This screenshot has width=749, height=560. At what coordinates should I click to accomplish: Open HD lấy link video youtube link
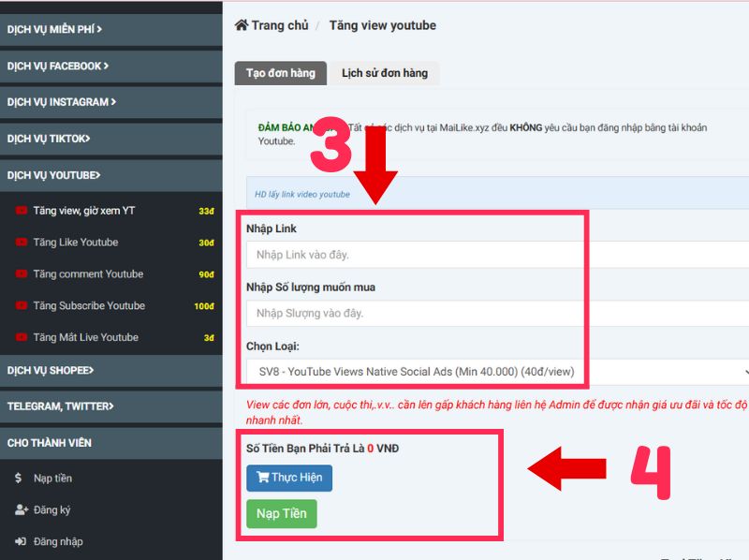301,195
